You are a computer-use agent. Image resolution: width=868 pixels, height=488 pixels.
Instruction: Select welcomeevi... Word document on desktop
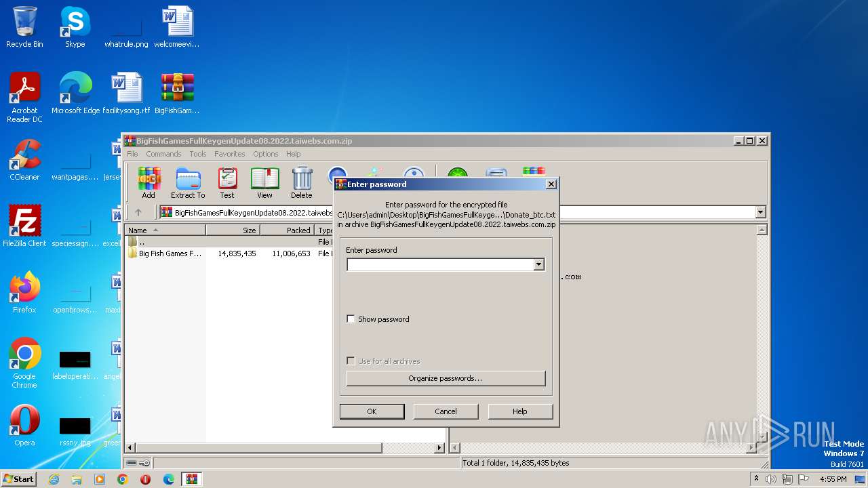pyautogui.click(x=177, y=27)
